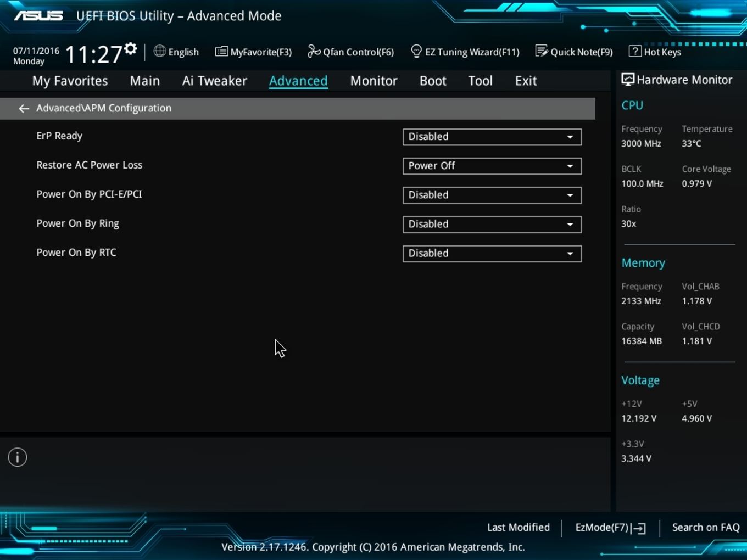The height and width of the screenshot is (560, 747).
Task: Open the Power On By PCI-E/PCI dropdown
Action: pyautogui.click(x=492, y=195)
